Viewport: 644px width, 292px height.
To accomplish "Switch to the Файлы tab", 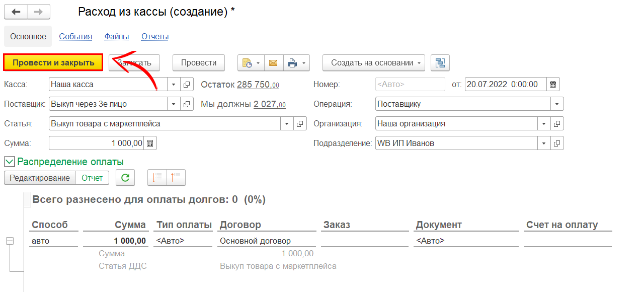I will click(x=117, y=36).
